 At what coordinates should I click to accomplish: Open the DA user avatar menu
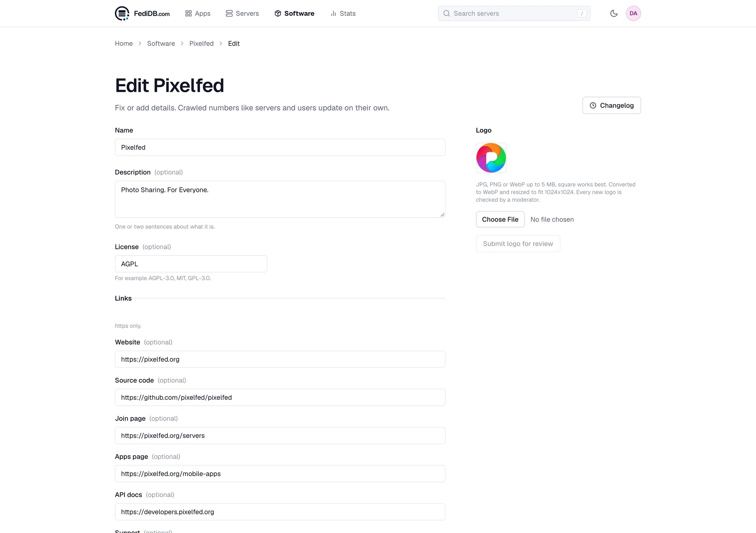(633, 13)
